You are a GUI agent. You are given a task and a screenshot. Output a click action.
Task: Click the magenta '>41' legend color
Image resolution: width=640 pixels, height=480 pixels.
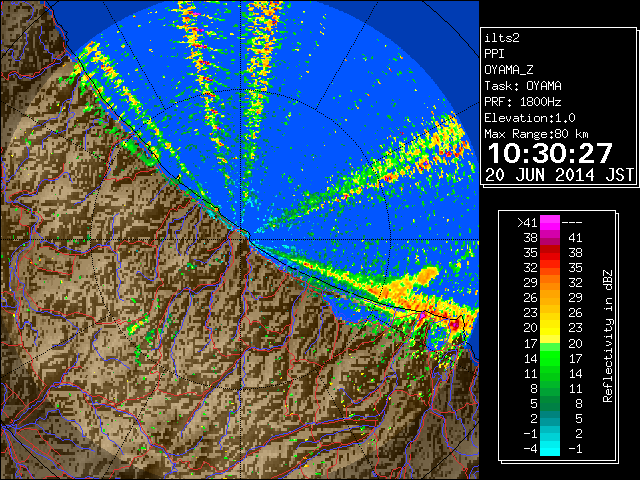(550, 222)
